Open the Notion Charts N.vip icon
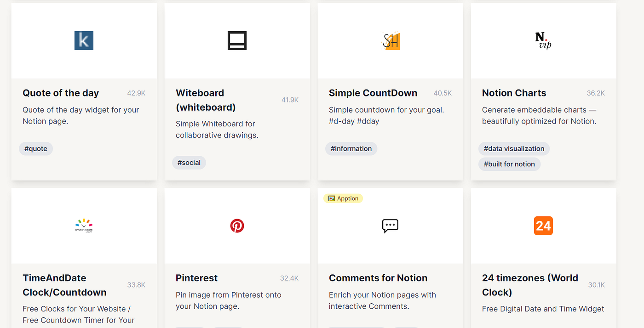Image resolution: width=644 pixels, height=328 pixels. click(543, 40)
